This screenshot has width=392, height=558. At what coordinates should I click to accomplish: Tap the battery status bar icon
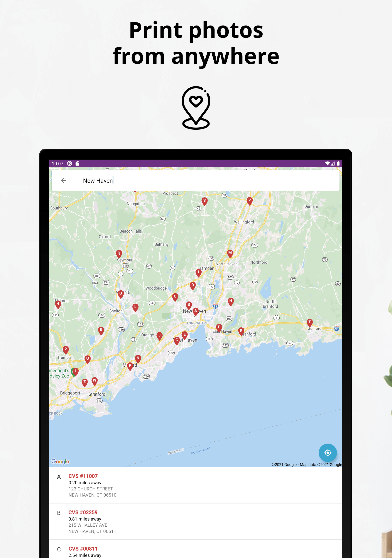(338, 163)
